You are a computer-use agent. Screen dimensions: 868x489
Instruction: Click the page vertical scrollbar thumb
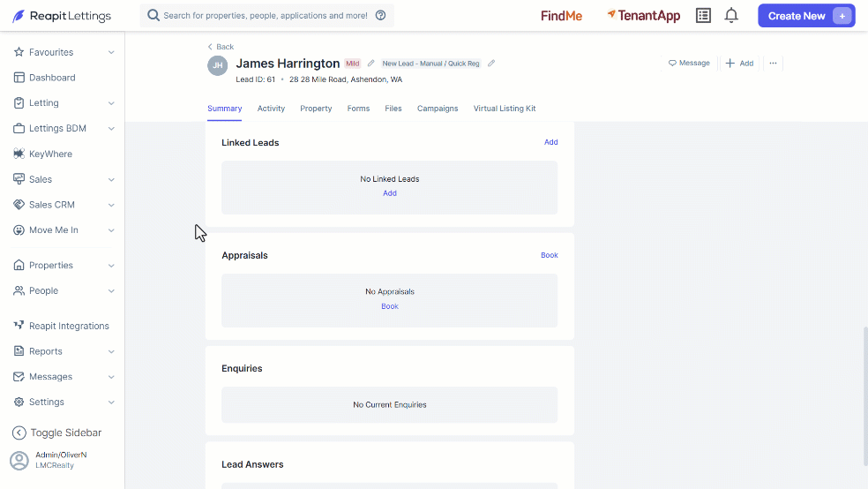(x=865, y=395)
